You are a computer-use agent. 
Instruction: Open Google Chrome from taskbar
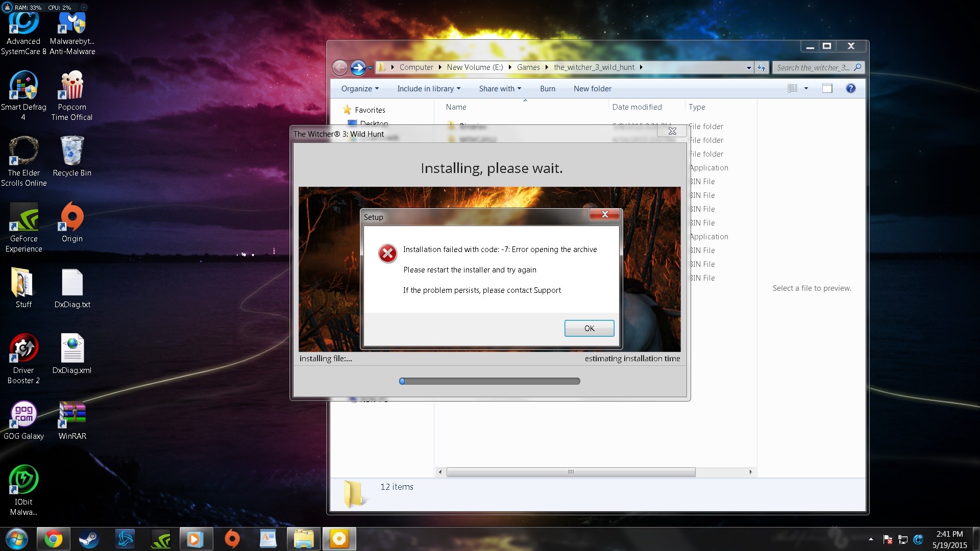pos(53,539)
